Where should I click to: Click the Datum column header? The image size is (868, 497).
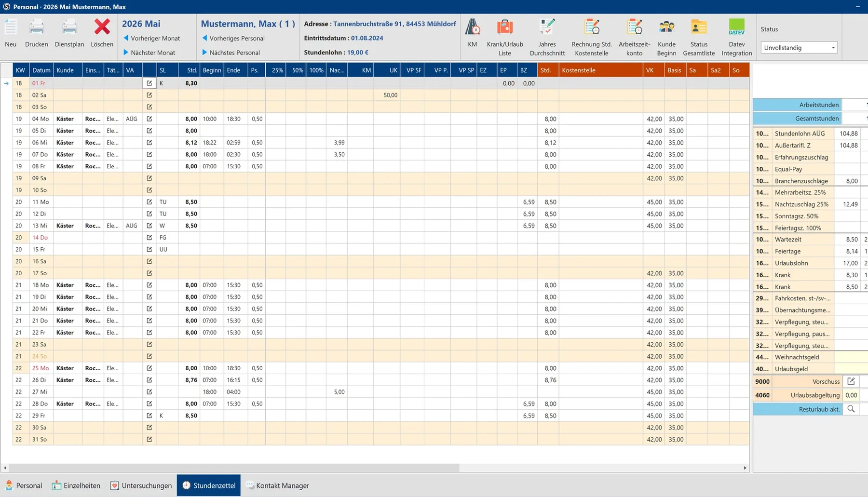pyautogui.click(x=41, y=70)
